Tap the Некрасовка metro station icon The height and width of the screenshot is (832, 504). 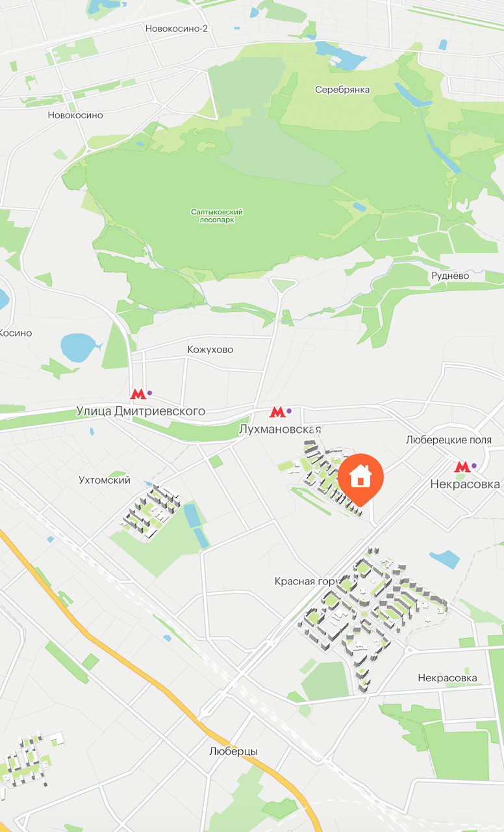462,466
